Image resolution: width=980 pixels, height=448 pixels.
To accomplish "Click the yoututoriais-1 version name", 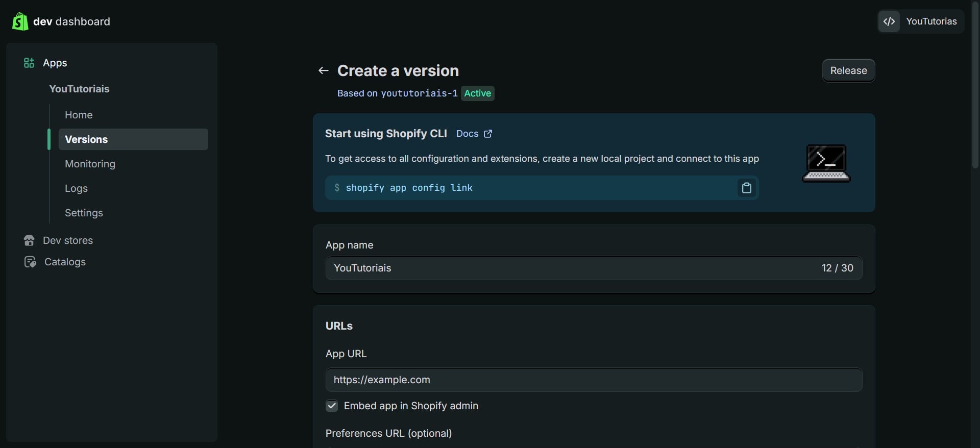I will point(419,93).
